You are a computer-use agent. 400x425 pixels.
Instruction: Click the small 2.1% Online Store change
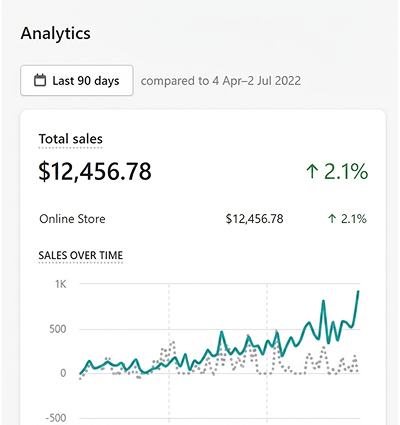354,219
